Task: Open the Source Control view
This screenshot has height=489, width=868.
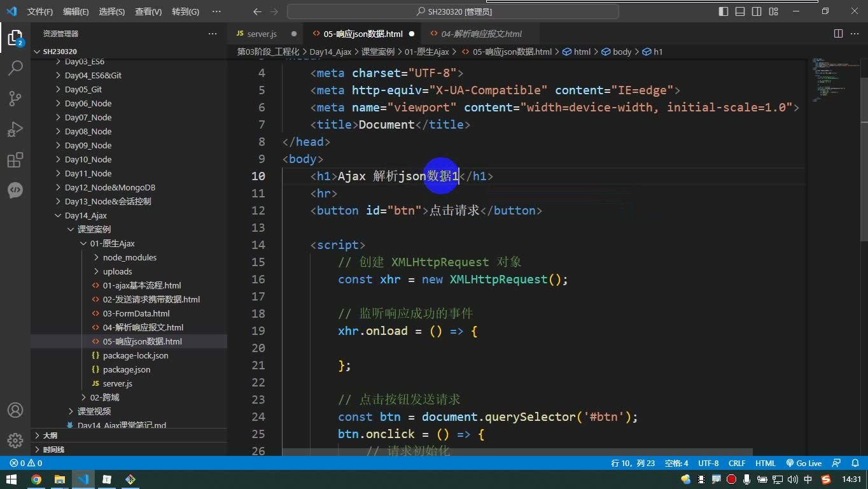Action: click(15, 98)
